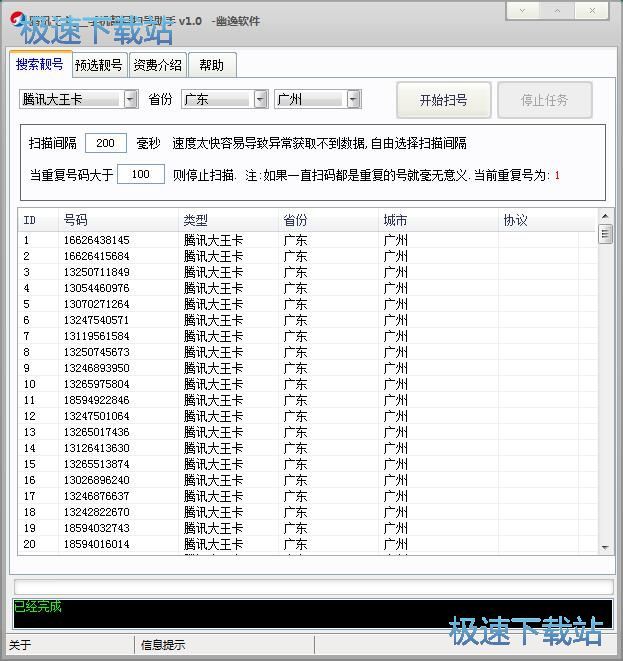Select number 16626438145 in row 1

97,240
